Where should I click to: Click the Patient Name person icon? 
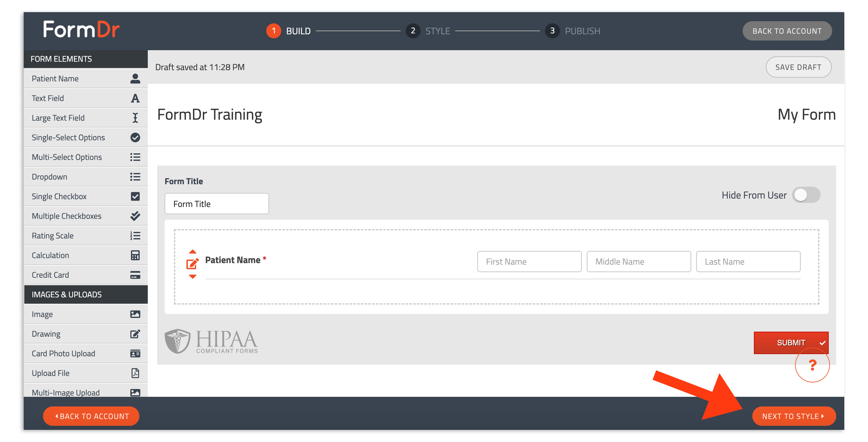coord(135,79)
